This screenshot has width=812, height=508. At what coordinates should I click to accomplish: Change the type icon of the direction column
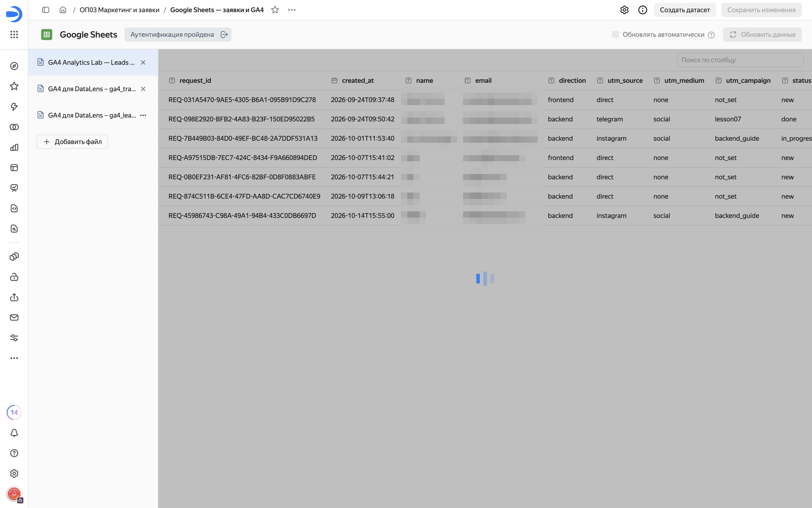point(551,81)
